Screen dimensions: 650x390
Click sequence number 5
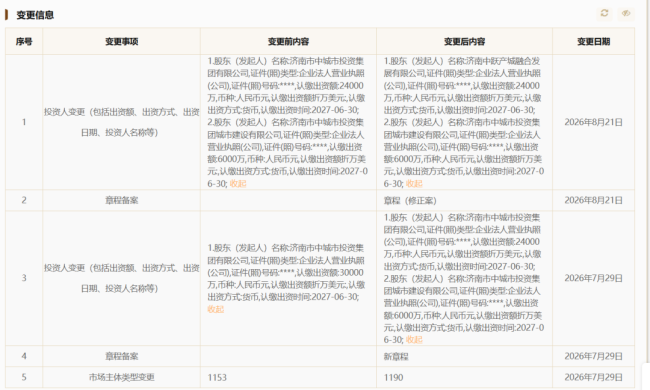pyautogui.click(x=24, y=377)
